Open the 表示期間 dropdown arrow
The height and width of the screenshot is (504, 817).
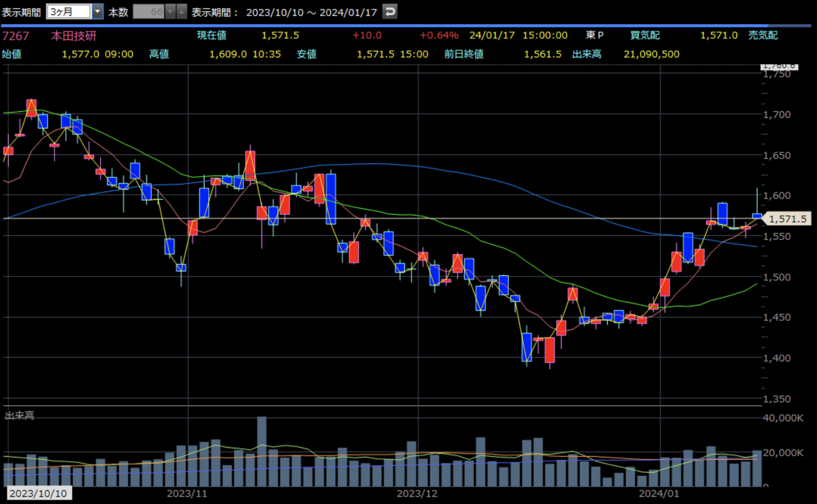(x=97, y=12)
